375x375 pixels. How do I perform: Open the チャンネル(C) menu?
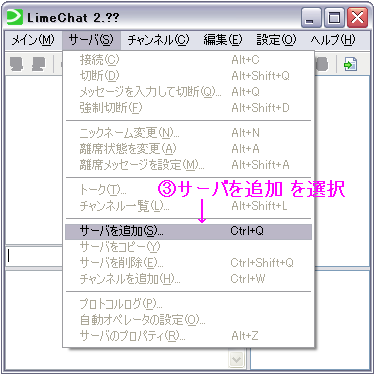(x=158, y=40)
